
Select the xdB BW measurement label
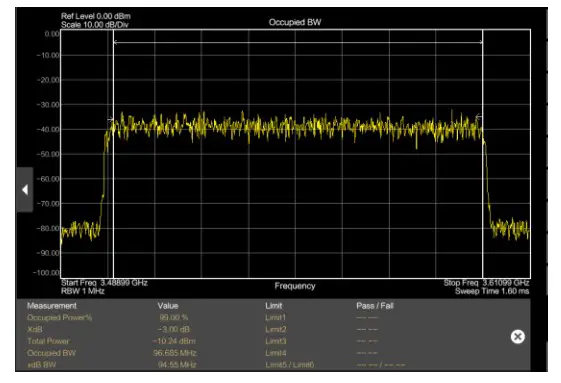pos(42,365)
